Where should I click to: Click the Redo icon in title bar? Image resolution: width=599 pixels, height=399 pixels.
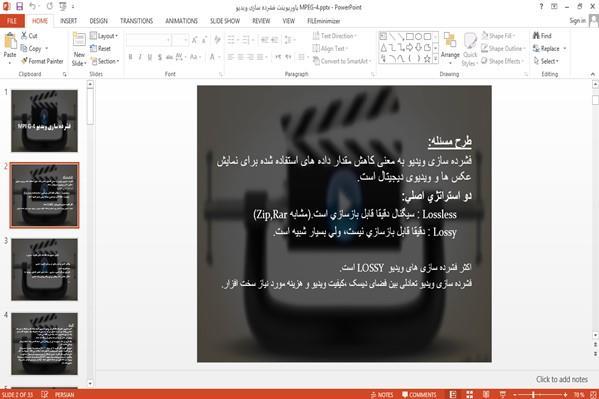(50, 6)
